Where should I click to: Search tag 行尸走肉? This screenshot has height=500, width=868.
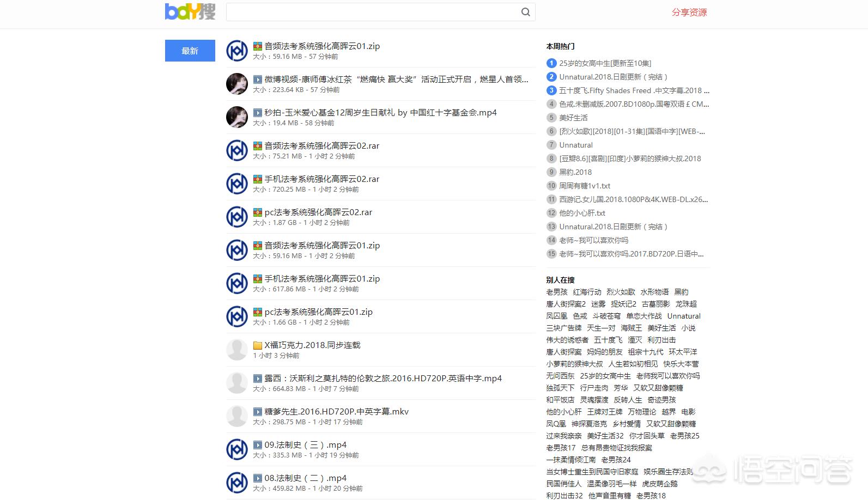[594, 388]
